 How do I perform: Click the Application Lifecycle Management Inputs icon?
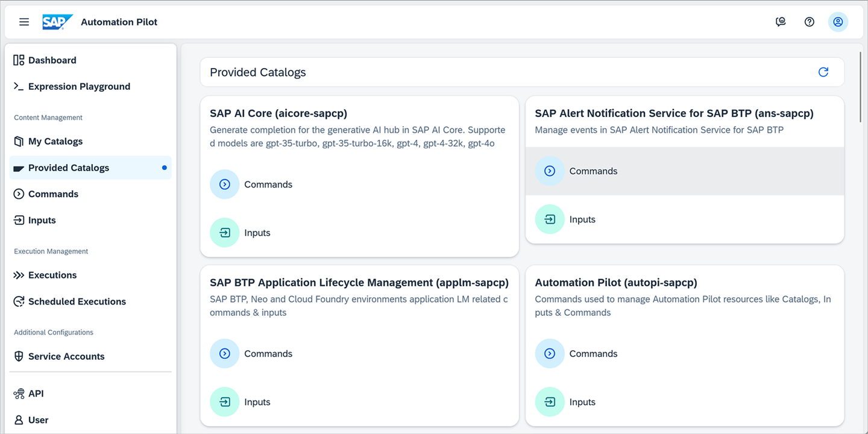[x=225, y=402]
